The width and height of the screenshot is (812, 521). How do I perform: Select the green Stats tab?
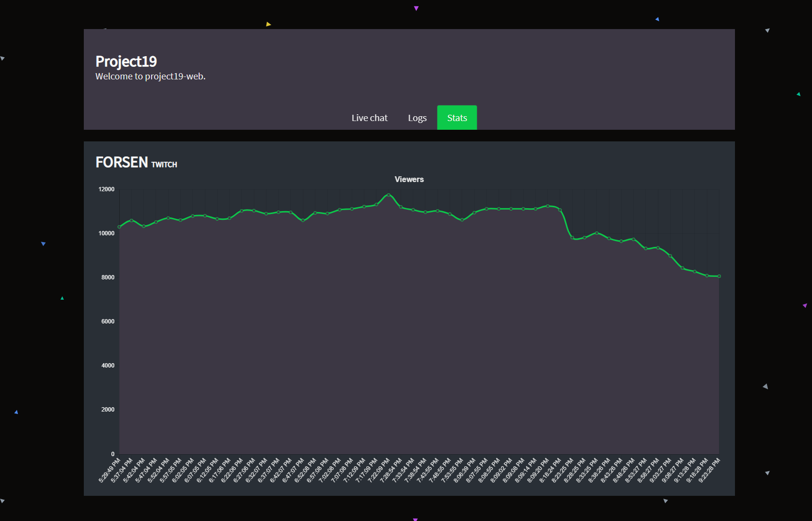coord(457,118)
